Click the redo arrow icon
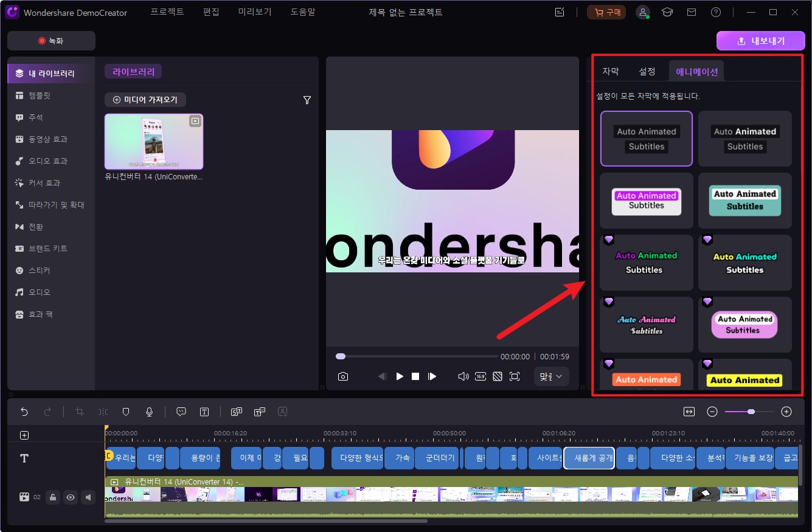 click(x=47, y=412)
